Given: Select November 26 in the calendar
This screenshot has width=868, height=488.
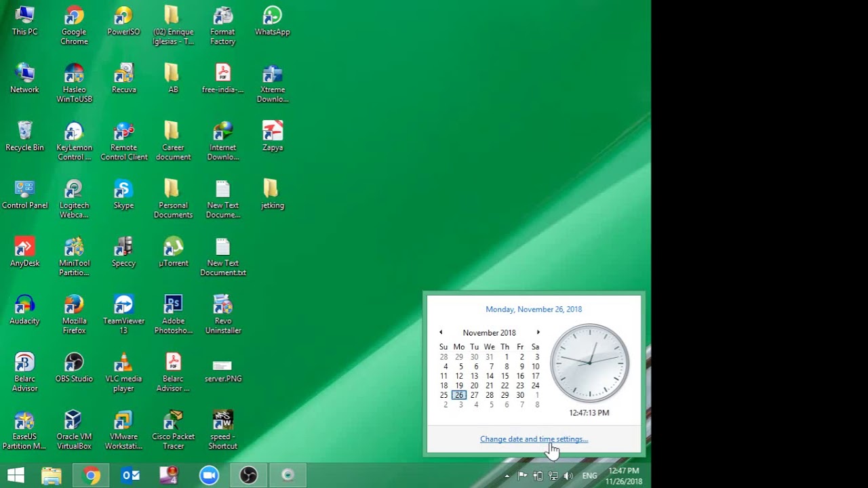Looking at the screenshot, I should (x=459, y=395).
